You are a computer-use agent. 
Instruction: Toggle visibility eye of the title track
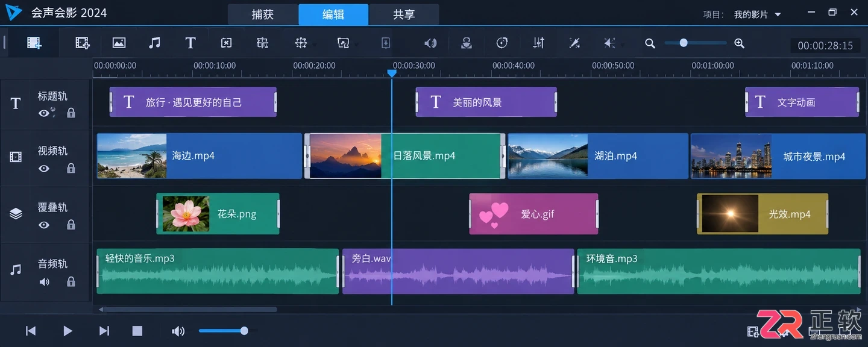(44, 113)
